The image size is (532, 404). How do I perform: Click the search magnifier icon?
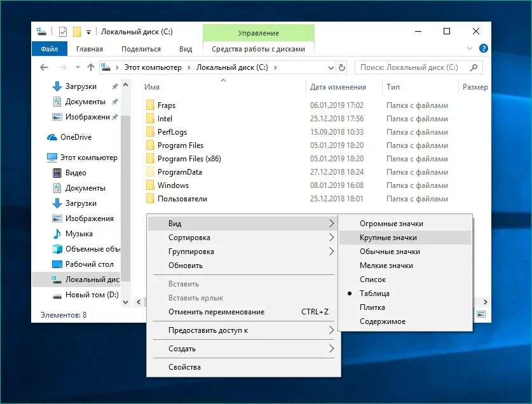click(x=474, y=67)
